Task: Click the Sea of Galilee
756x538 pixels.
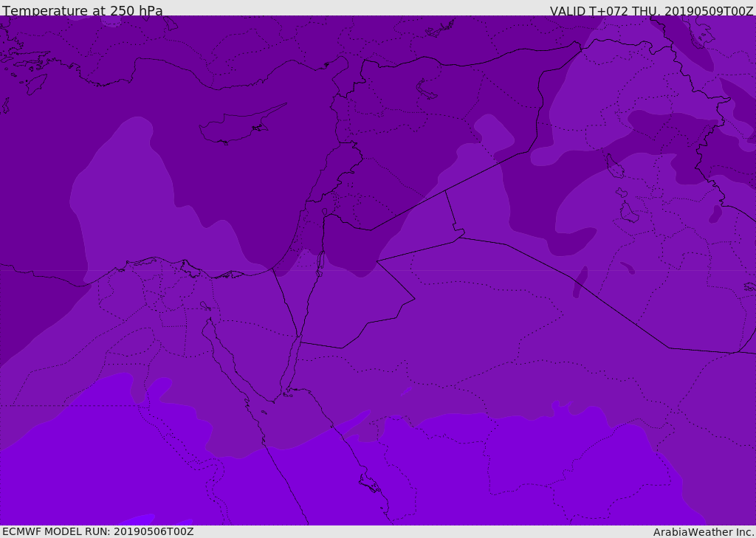Action: click(324, 212)
